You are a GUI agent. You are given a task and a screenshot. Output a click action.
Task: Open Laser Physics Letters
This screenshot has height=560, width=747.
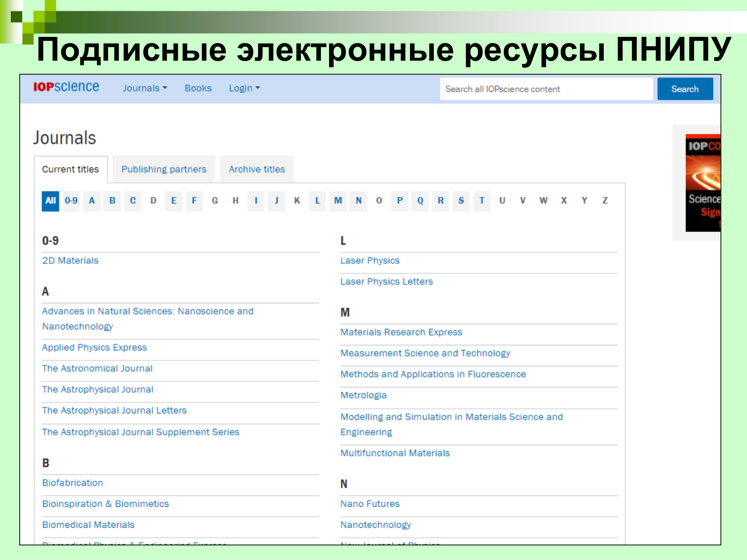point(387,281)
